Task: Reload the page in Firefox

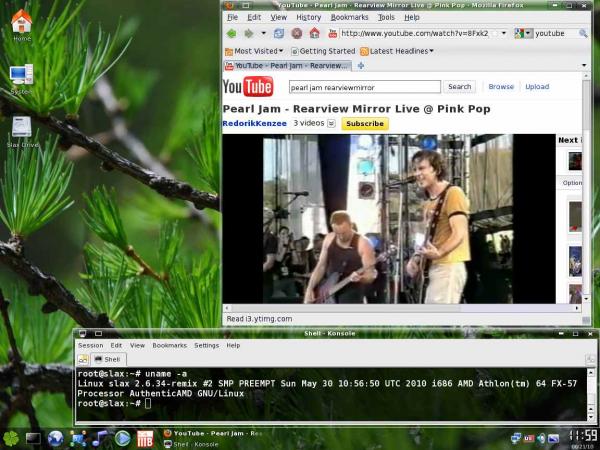Action: (x=279, y=33)
